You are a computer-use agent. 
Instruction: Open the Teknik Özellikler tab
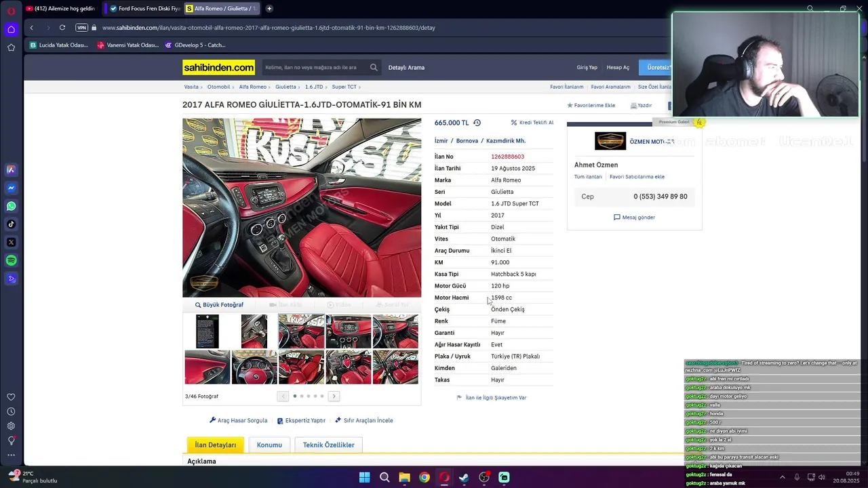coord(329,445)
